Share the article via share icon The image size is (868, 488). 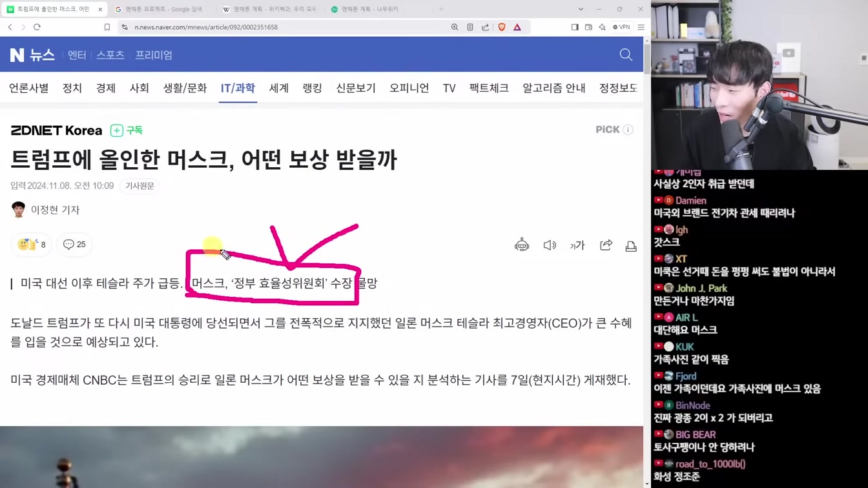[x=606, y=245]
